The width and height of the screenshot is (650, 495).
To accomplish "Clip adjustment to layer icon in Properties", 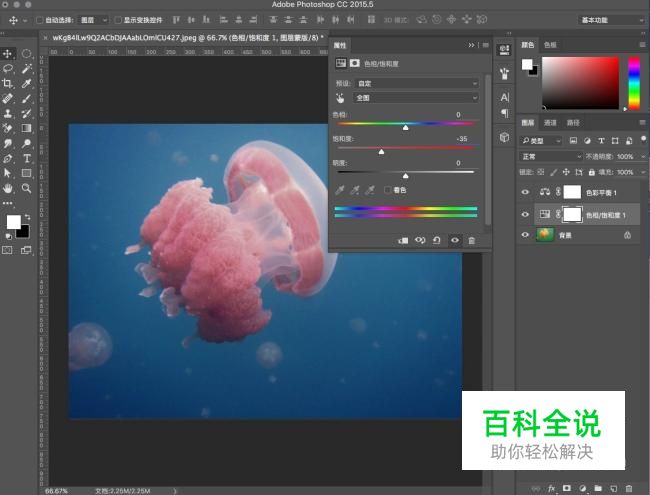I will (x=403, y=240).
